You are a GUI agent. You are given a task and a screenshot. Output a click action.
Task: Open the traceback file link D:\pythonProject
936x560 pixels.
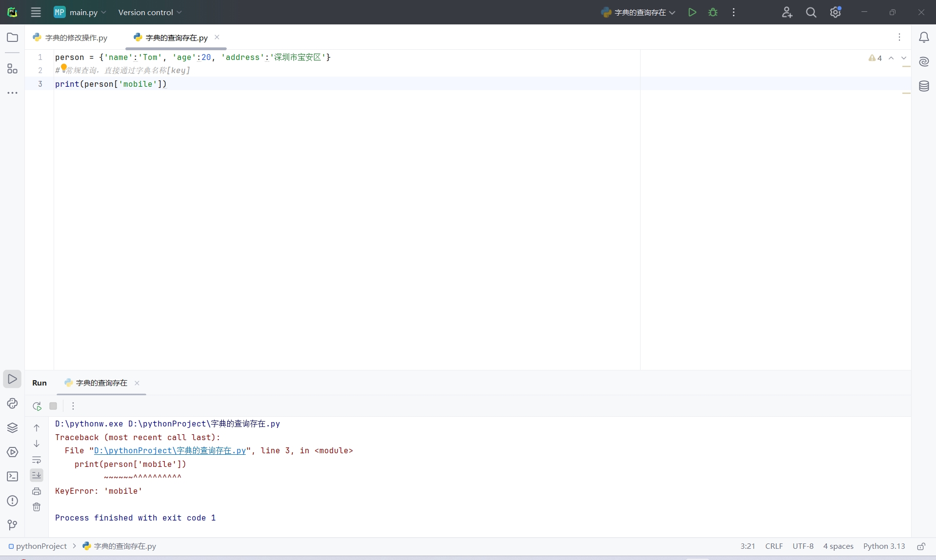pos(170,451)
